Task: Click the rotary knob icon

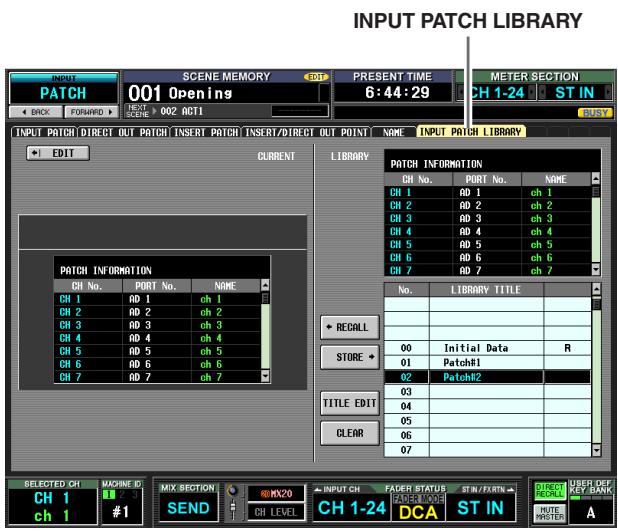Action: [233, 491]
